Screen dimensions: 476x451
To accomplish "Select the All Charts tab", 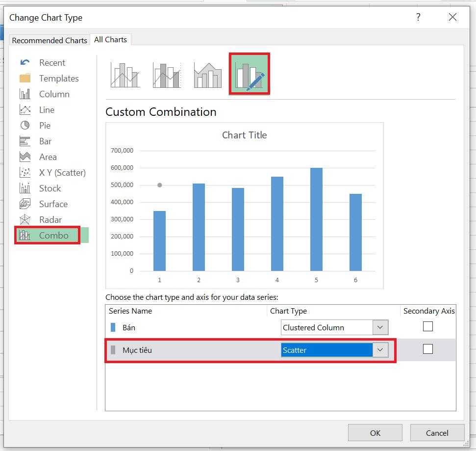I will tap(110, 40).
